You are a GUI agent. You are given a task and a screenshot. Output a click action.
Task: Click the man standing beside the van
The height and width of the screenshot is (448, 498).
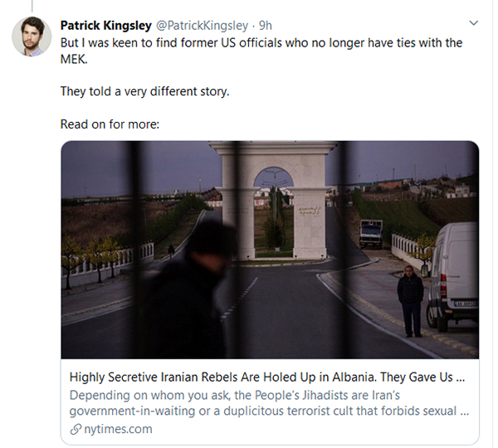tap(410, 299)
